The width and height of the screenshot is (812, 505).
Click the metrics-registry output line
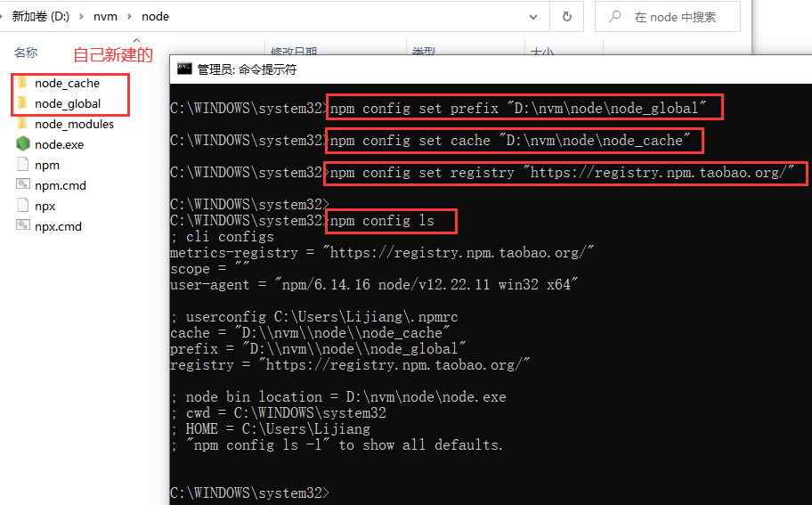coord(382,253)
